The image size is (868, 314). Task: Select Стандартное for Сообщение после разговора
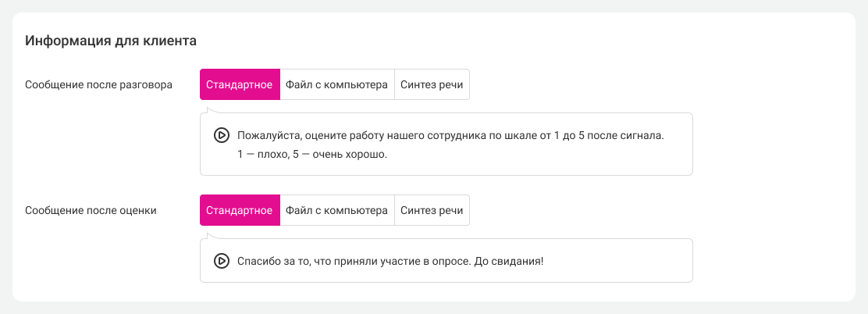click(239, 84)
